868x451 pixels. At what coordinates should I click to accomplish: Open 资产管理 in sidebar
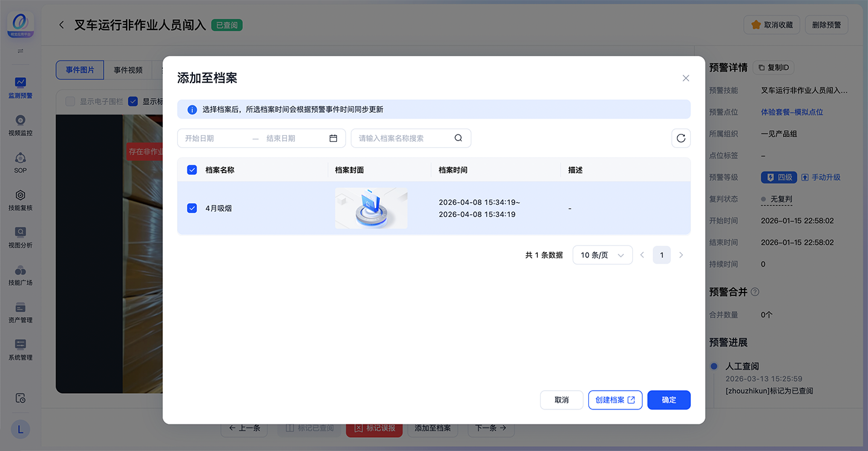click(20, 312)
